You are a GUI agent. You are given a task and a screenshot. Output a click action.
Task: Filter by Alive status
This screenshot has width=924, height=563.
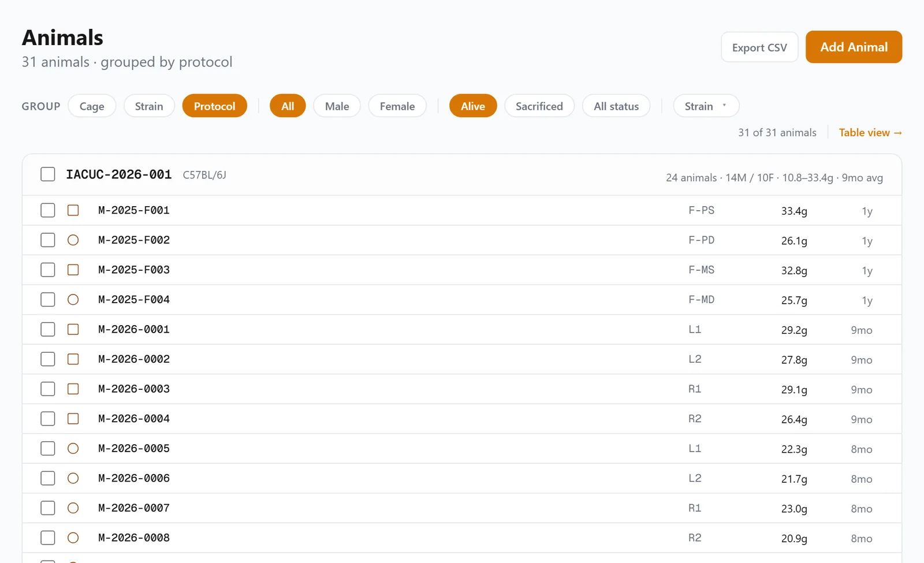[x=473, y=106]
